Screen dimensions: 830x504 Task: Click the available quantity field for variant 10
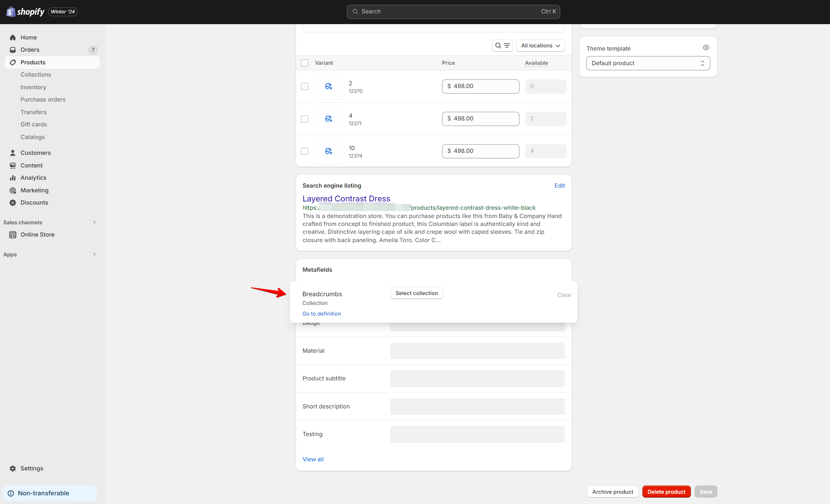pos(546,151)
